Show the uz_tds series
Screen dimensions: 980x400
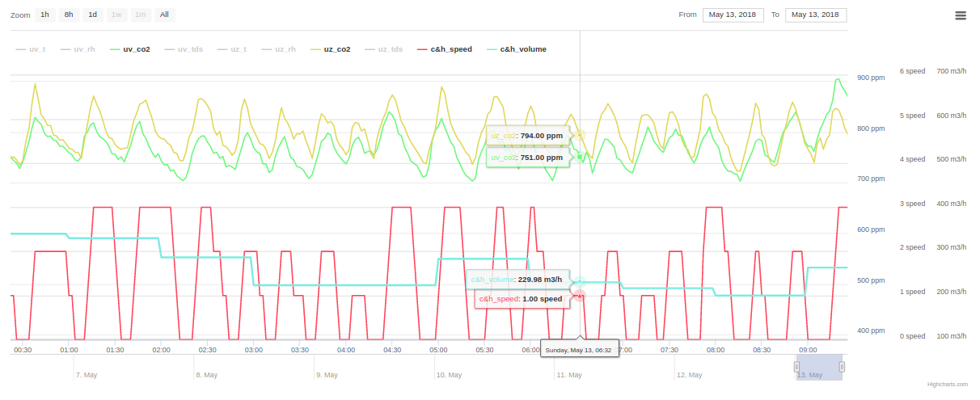coord(383,49)
